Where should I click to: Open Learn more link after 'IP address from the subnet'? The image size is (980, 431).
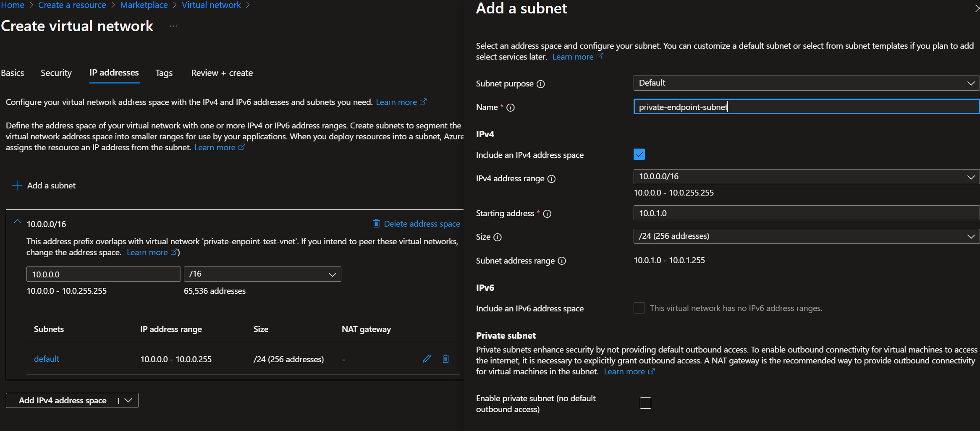[220, 147]
